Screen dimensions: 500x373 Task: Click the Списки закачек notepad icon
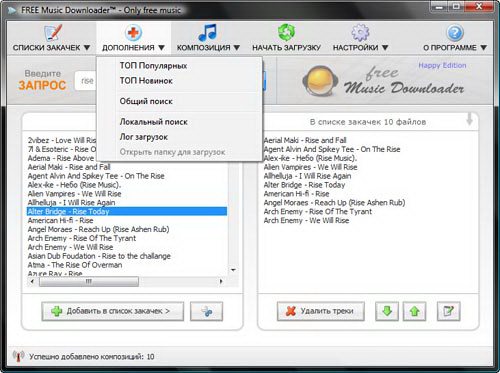[x=53, y=33]
